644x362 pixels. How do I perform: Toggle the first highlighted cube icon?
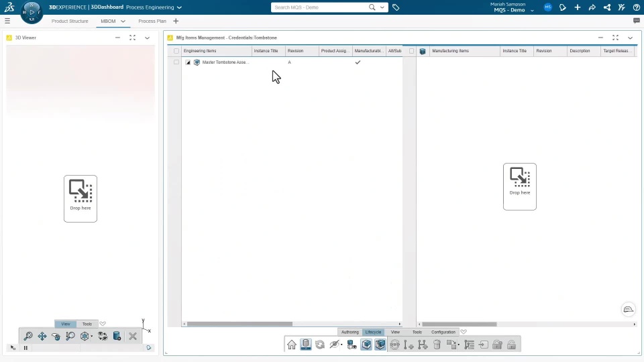[366, 345]
